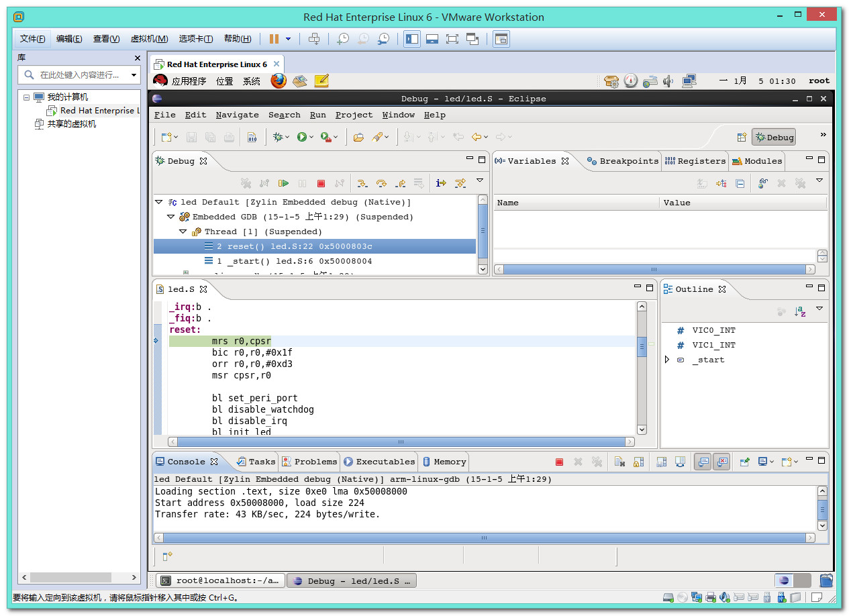Click the VMware full screen icon
Image resolution: width=849 pixels, height=616 pixels.
point(452,39)
